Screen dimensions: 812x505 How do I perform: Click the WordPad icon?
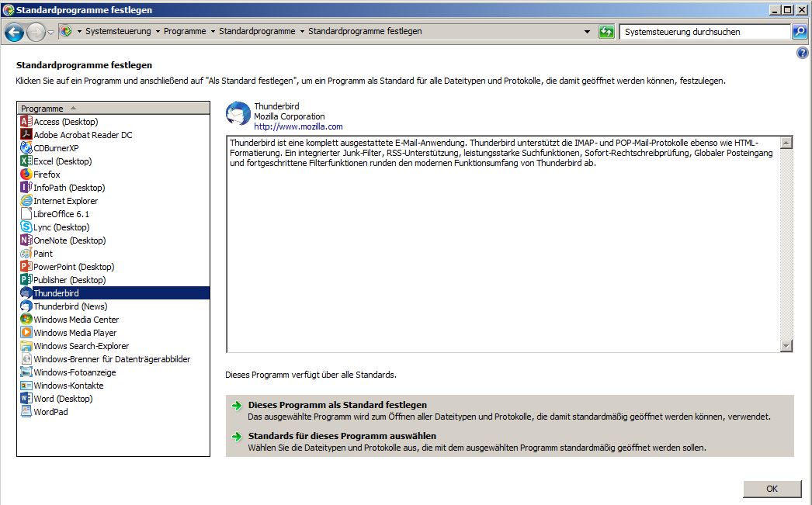[x=26, y=412]
